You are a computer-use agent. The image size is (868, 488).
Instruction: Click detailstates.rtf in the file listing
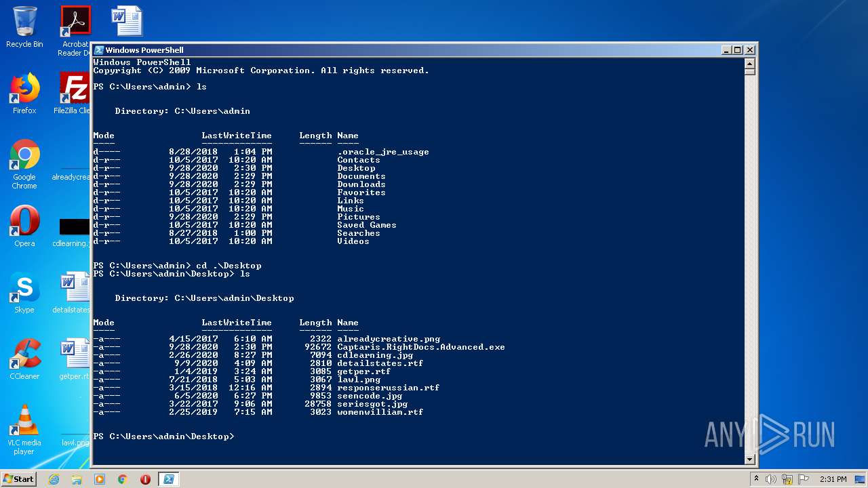pyautogui.click(x=380, y=363)
